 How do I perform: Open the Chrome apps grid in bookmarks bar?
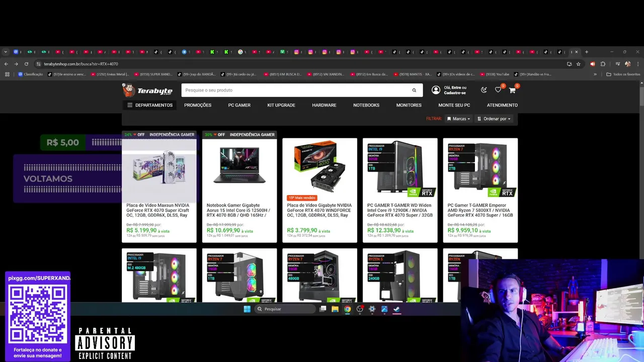coord(7,74)
